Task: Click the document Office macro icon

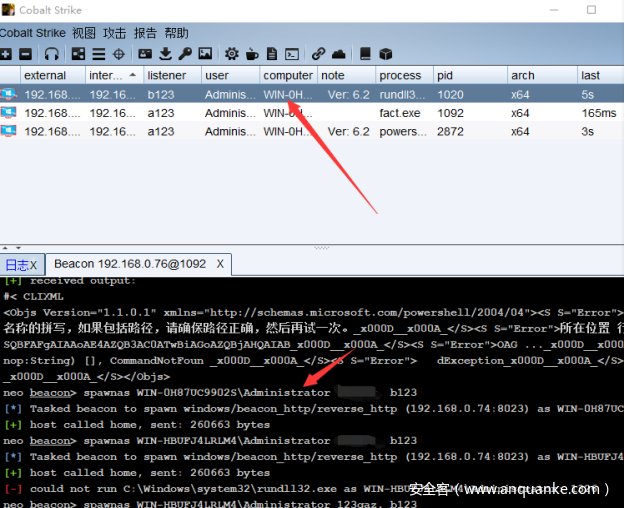Action: click(x=272, y=54)
